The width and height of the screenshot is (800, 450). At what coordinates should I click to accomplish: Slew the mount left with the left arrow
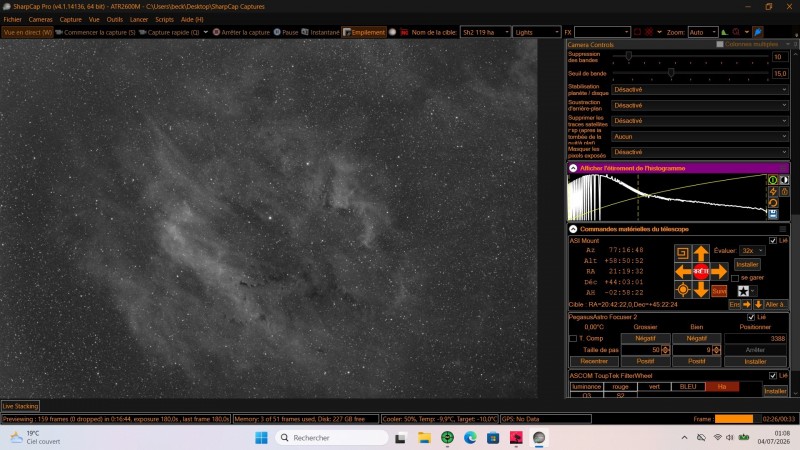point(683,271)
